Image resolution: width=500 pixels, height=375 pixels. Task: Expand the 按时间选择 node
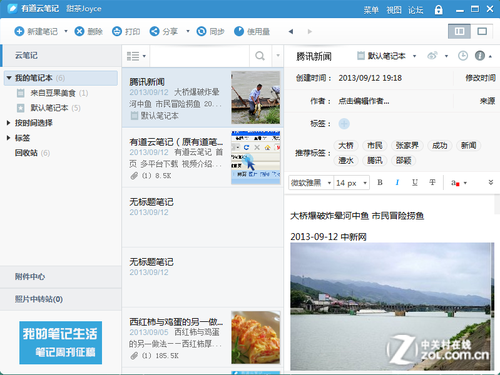click(x=9, y=123)
